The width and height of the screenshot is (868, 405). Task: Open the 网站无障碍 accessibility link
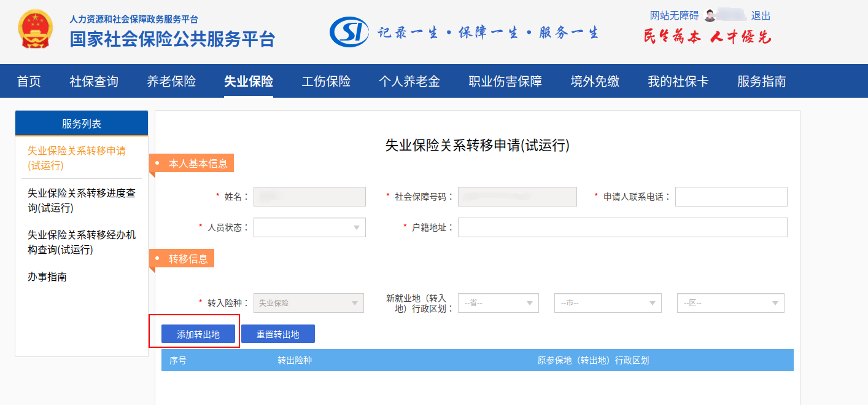point(674,16)
